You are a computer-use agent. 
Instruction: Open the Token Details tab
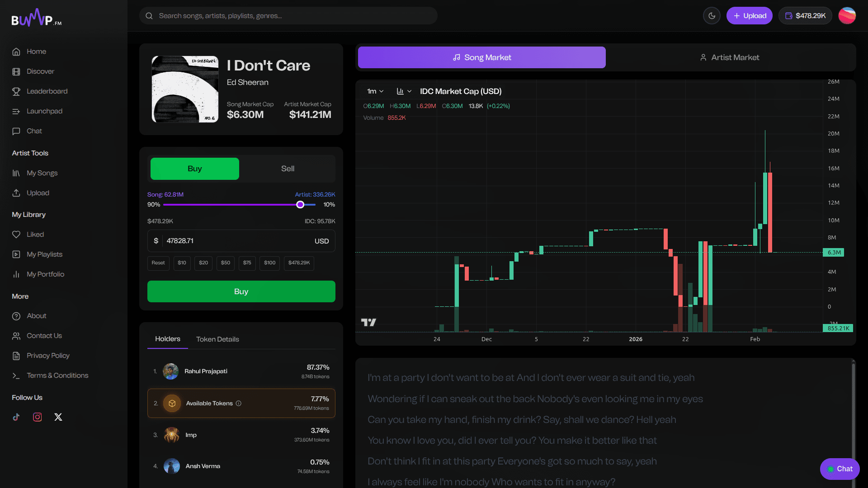pos(217,339)
